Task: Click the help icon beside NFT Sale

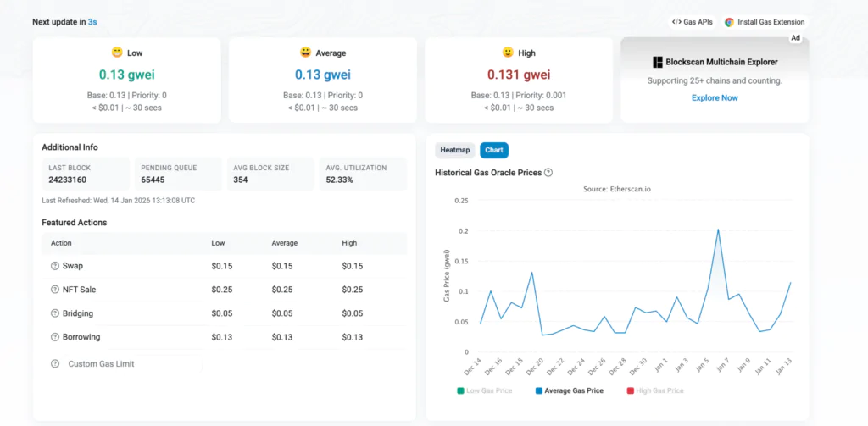Action: tap(54, 290)
